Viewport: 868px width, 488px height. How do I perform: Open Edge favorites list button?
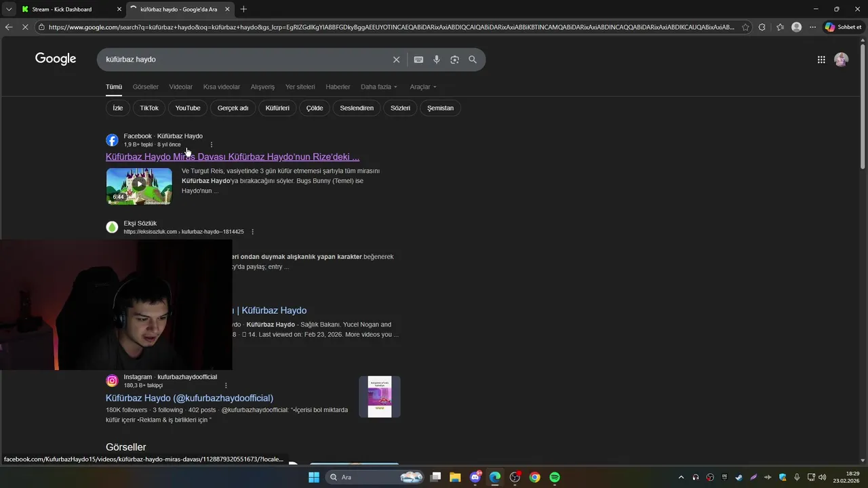780,27
